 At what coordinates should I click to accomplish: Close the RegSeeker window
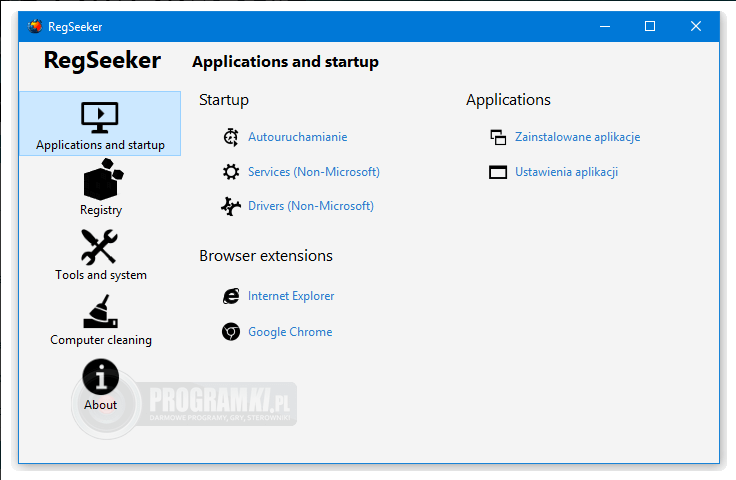696,26
